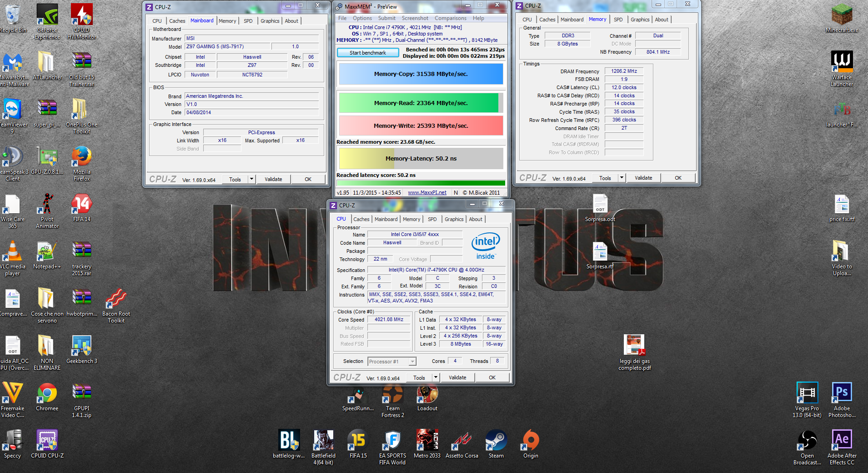This screenshot has height=473, width=868.
Task: Open Warface Launcher desktop icon
Action: tap(842, 69)
